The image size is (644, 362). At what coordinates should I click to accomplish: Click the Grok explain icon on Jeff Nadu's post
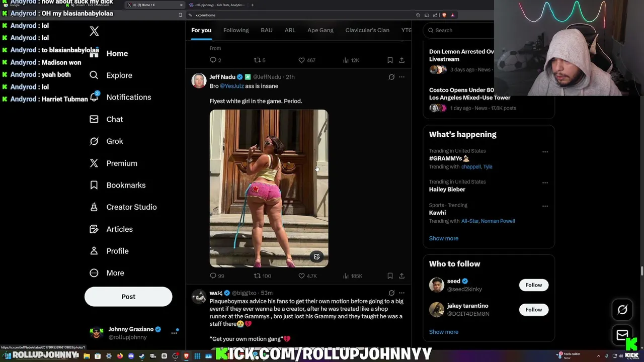pos(391,77)
